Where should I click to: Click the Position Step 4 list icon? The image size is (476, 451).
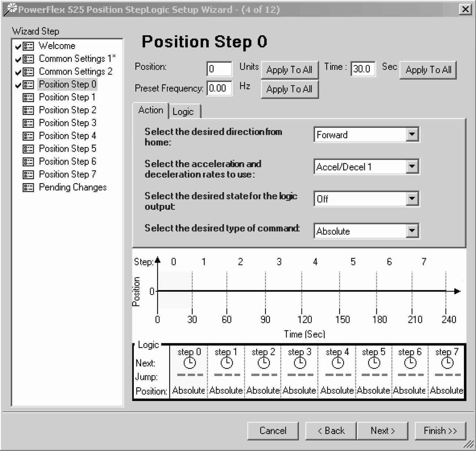tap(28, 136)
